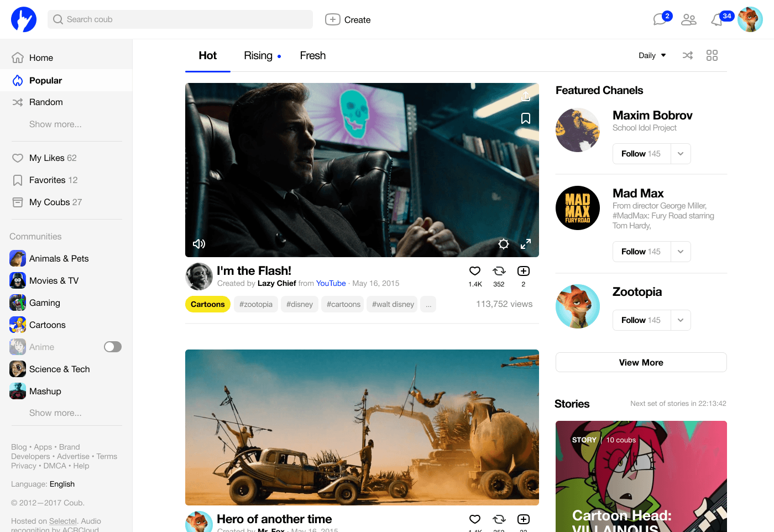Click the #walt disney tag
This screenshot has width=774, height=532.
click(393, 304)
